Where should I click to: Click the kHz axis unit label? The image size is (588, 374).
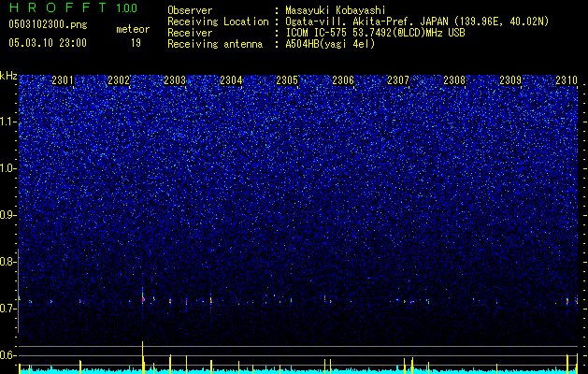(x=8, y=76)
